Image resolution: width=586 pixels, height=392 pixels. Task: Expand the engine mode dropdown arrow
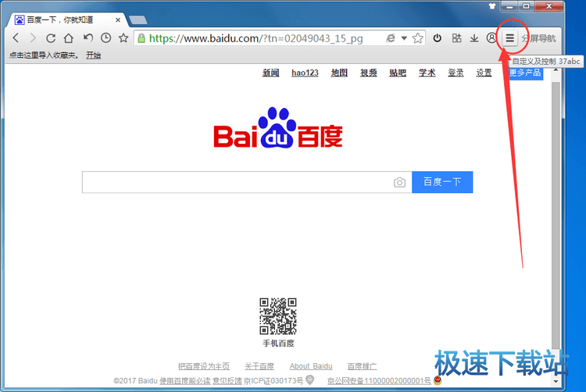tap(404, 38)
